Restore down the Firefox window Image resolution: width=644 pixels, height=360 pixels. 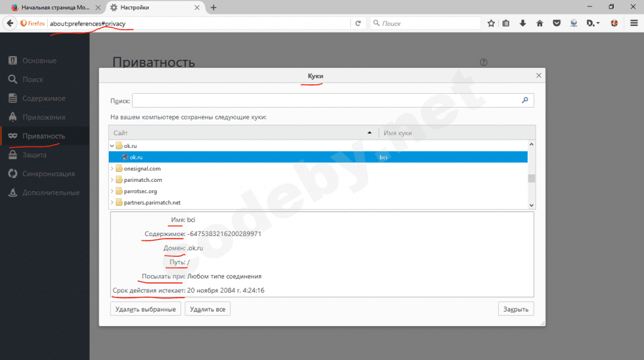point(611,6)
